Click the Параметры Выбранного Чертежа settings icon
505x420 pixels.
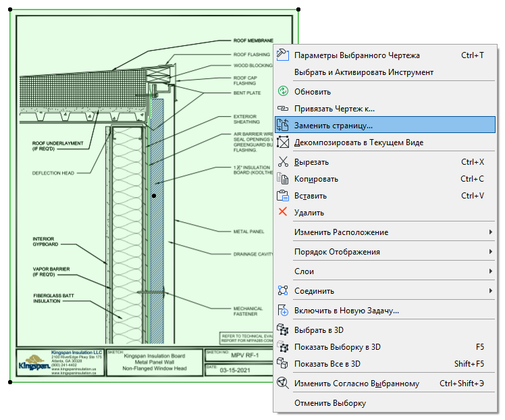click(x=284, y=55)
